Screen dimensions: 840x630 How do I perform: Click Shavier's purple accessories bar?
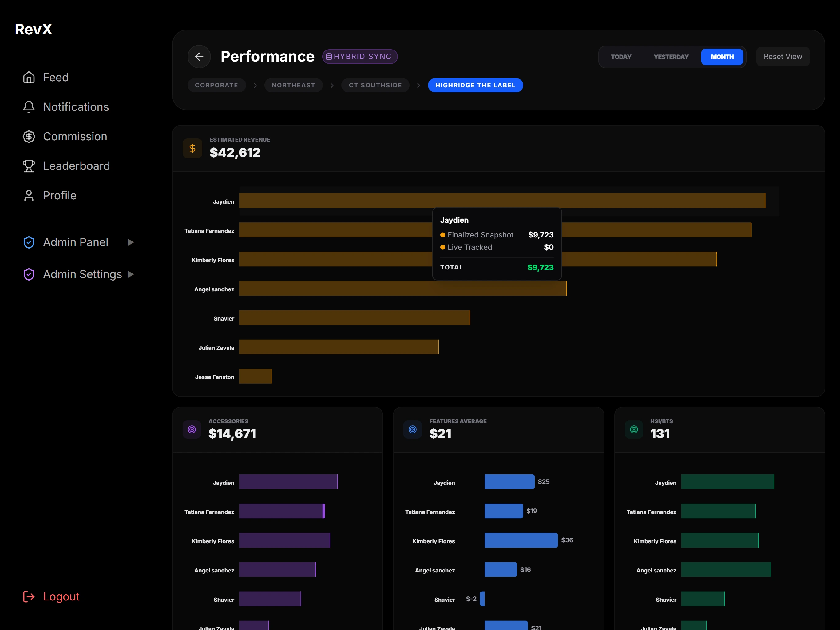(270, 599)
